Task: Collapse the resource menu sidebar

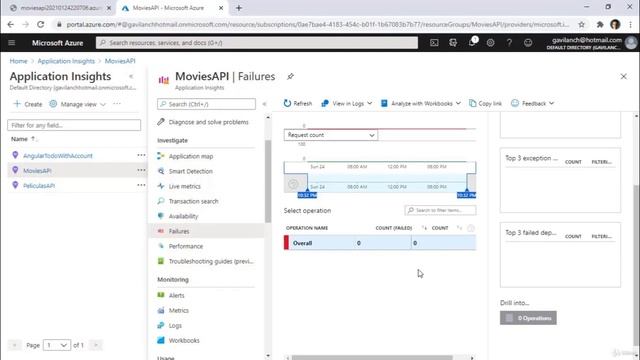Action: 264,104
